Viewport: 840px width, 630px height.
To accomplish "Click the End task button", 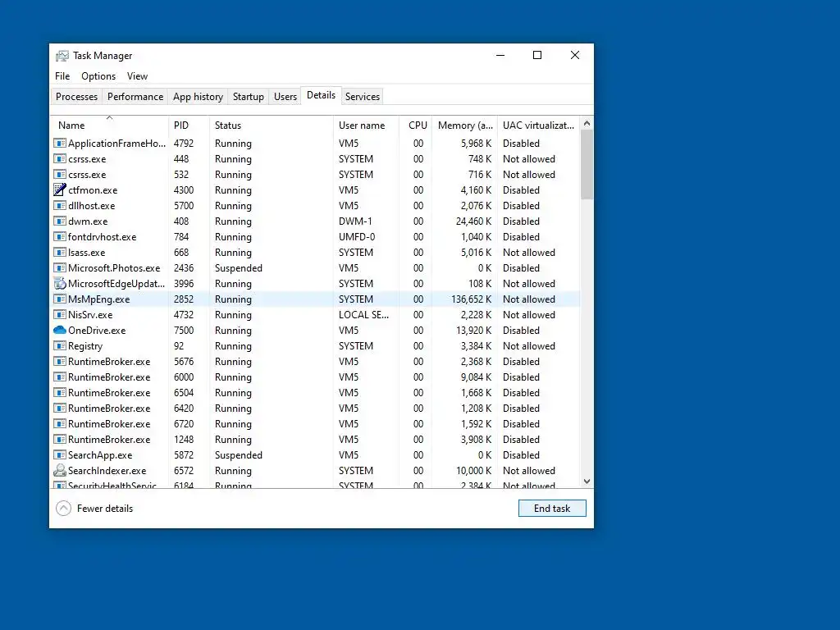I will click(552, 509).
